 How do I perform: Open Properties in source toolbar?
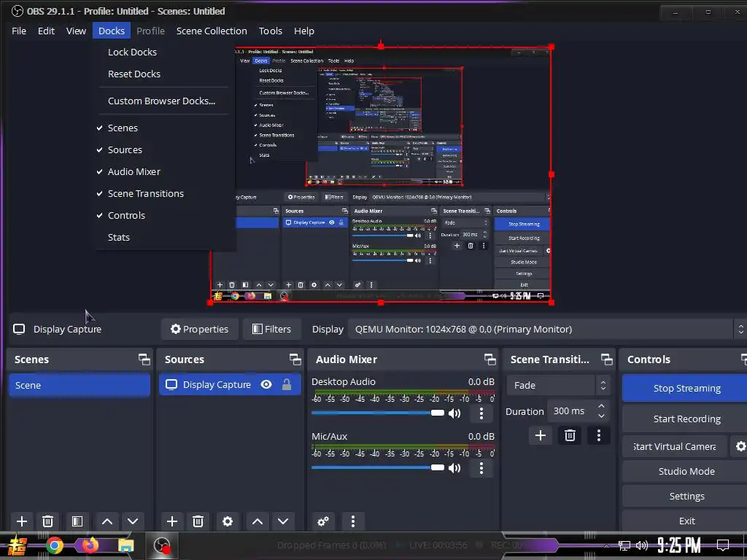[x=200, y=329]
